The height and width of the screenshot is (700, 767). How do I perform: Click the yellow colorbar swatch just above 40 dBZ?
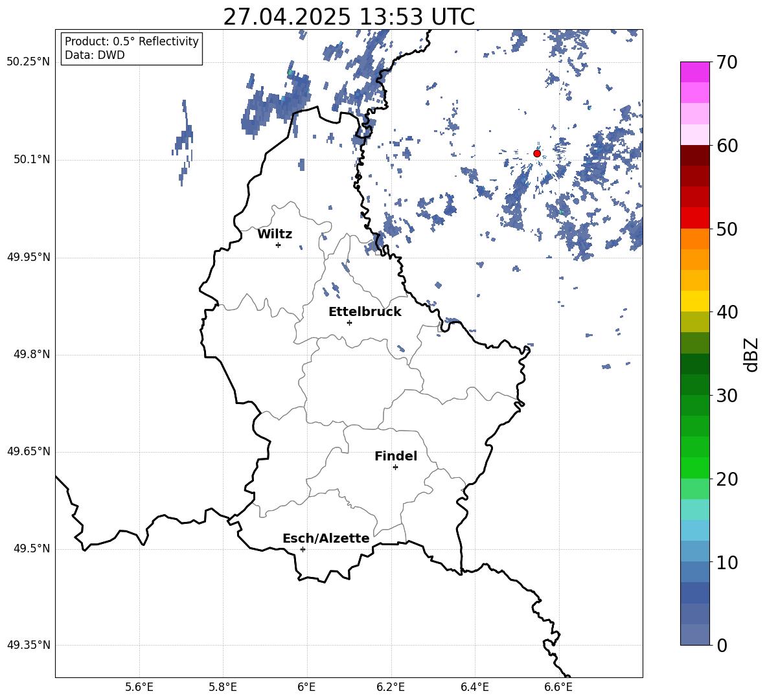695,302
